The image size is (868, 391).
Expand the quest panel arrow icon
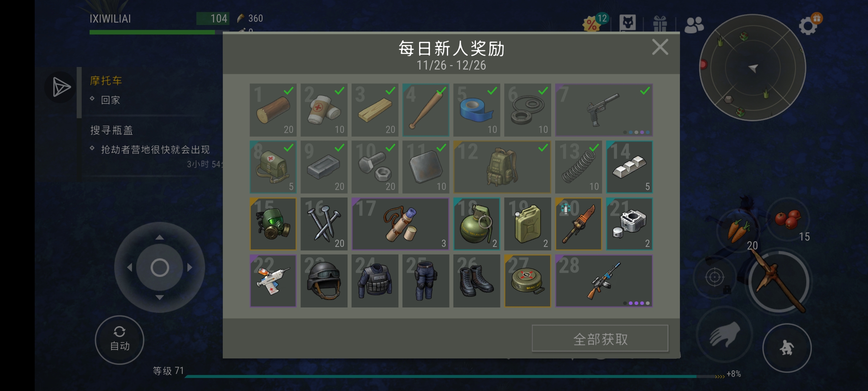pyautogui.click(x=61, y=87)
